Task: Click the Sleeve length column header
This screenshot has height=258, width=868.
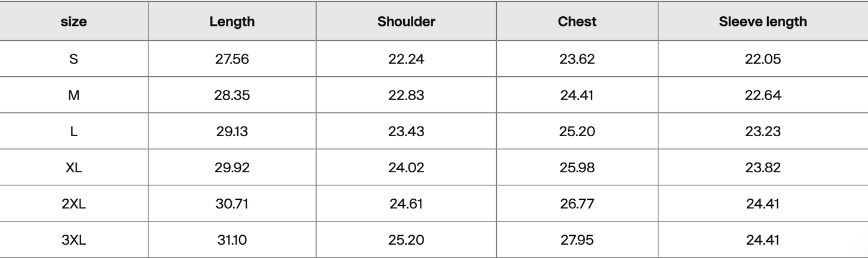Action: [763, 22]
